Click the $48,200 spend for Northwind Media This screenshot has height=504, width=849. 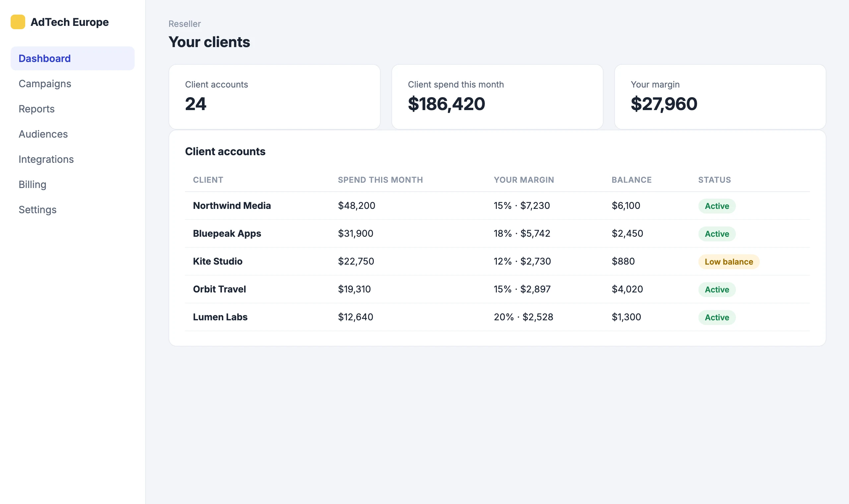(x=357, y=206)
